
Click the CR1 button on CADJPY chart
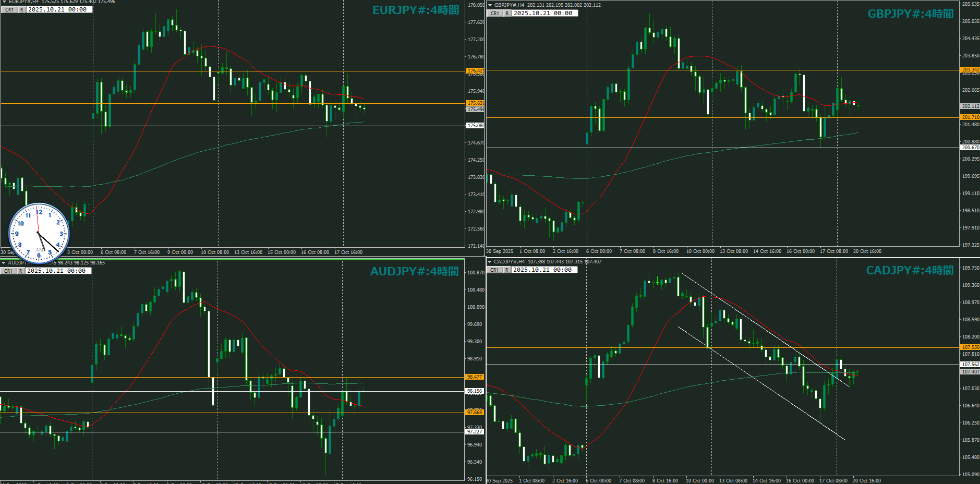click(494, 270)
